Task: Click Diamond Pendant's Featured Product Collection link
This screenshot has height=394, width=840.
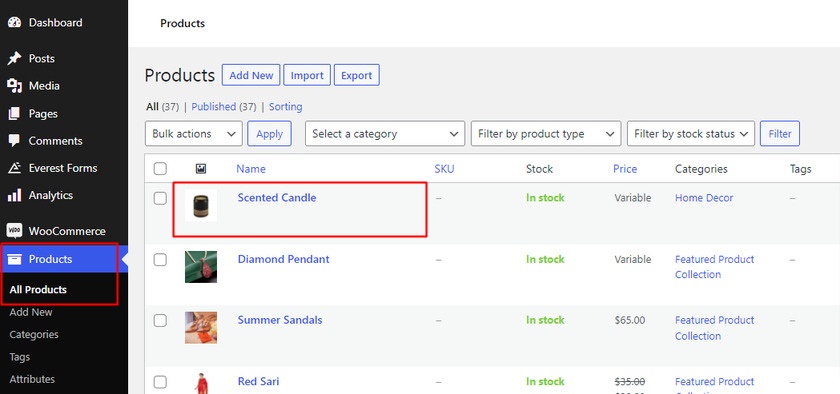Action: 714,267
